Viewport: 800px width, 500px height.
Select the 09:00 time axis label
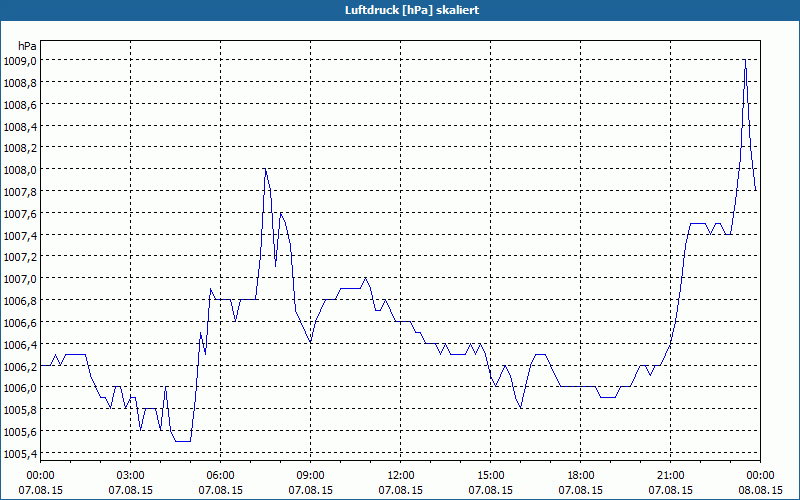(x=310, y=476)
